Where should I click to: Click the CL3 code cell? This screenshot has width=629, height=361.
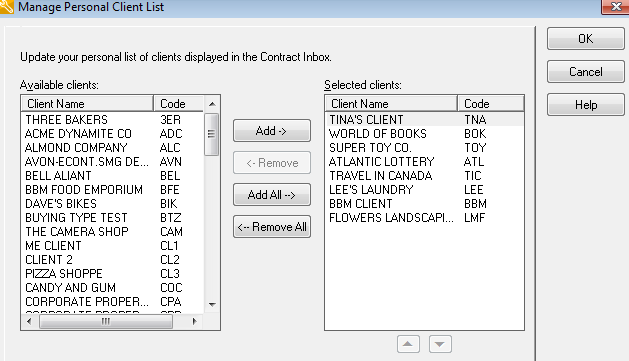click(x=170, y=274)
